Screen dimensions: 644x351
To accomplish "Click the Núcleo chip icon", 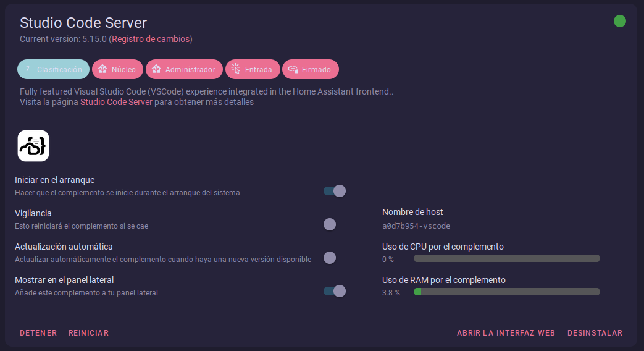I will tap(102, 70).
